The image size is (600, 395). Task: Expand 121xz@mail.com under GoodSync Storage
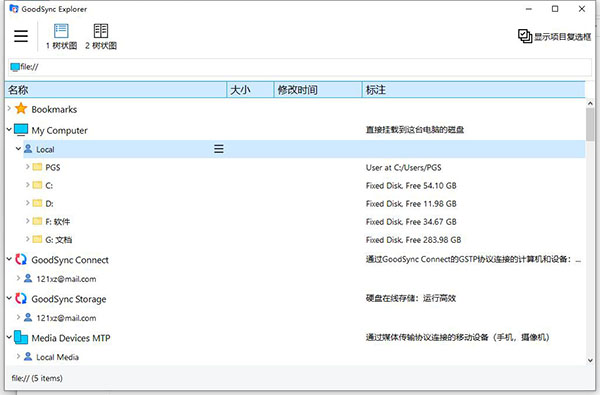coord(18,317)
